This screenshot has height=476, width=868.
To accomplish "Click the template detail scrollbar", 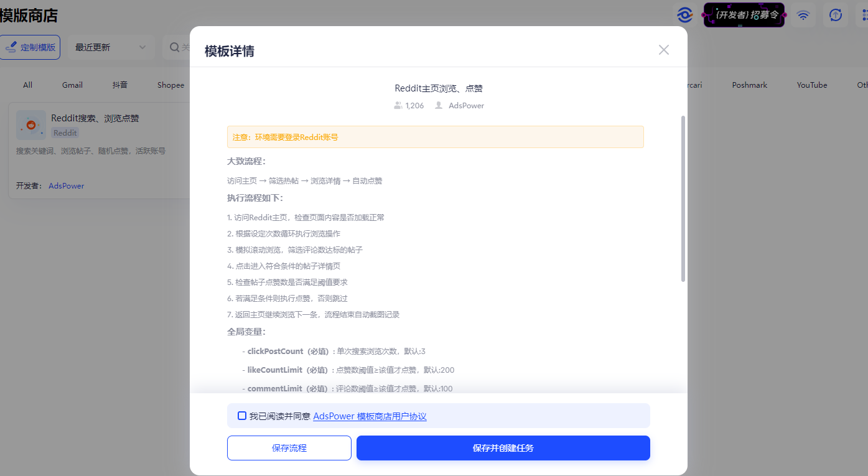I will click(x=683, y=198).
